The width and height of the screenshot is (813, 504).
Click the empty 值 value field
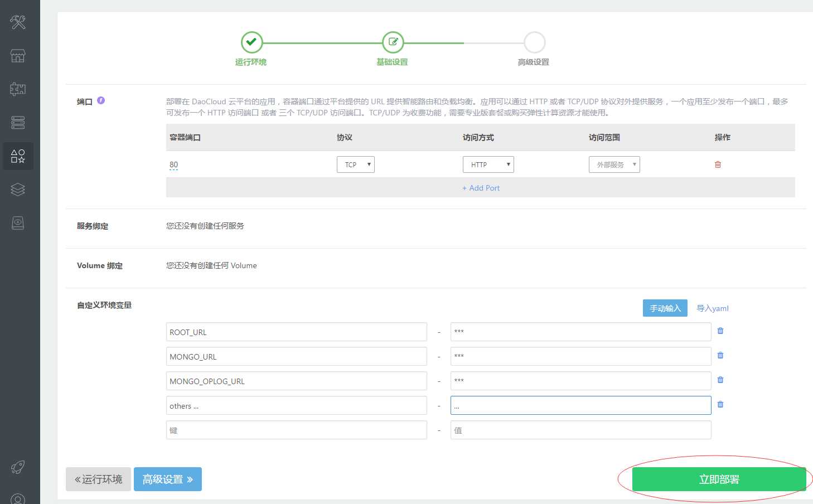(581, 430)
